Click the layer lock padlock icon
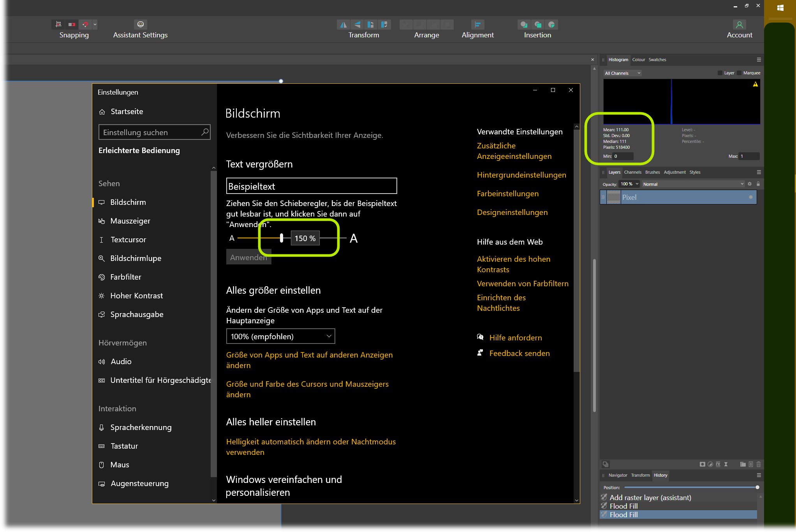 (758, 184)
